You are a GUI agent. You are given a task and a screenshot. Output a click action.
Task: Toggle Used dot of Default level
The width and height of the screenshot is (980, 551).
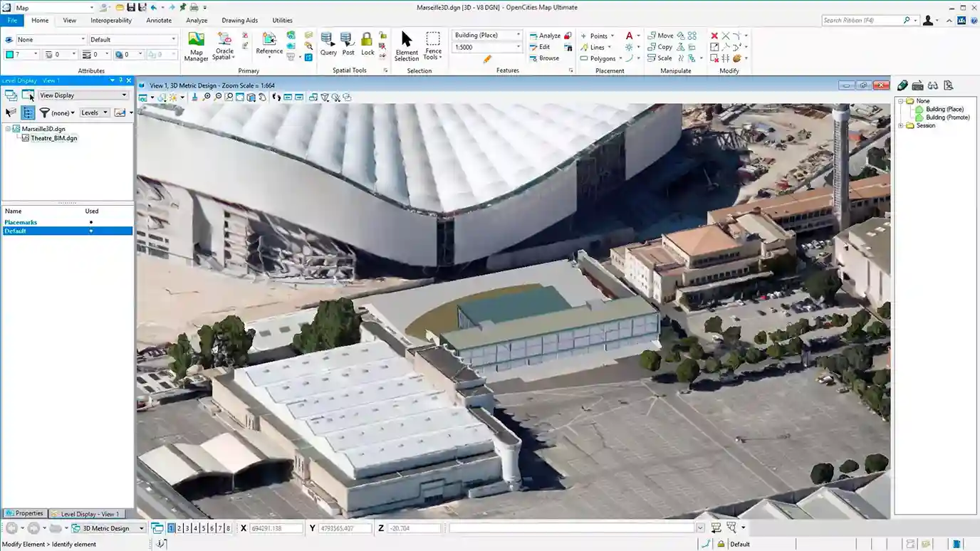pos(91,231)
